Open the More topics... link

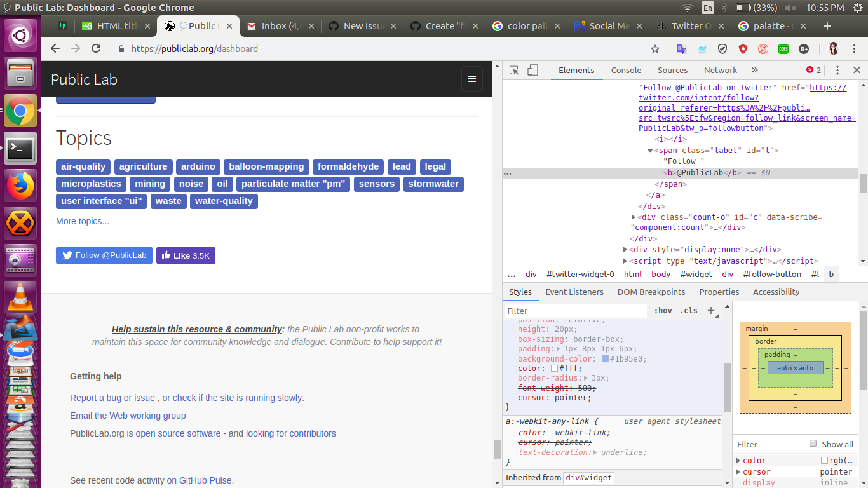(83, 221)
